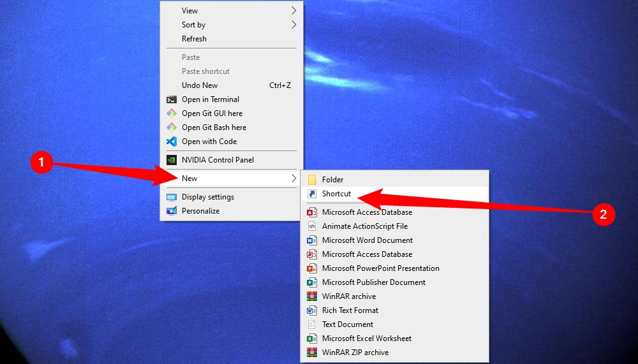The image size is (638, 364).
Task: Click the PowerPoint Presentation icon
Action: coord(312,268)
